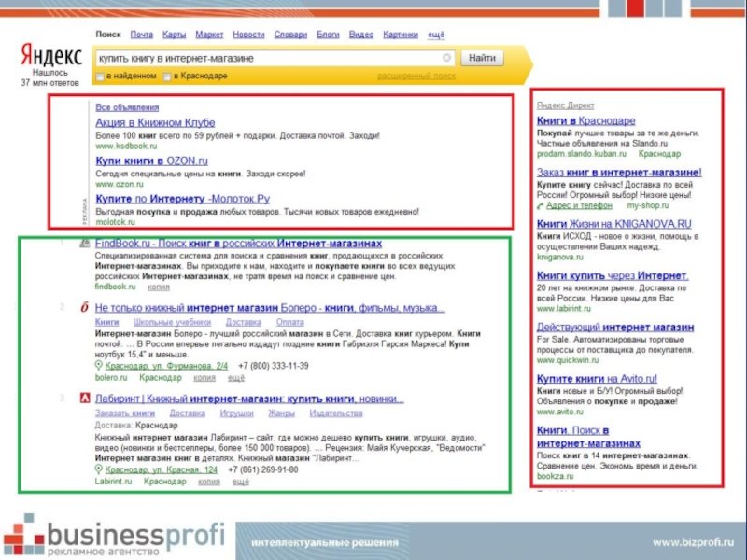Open the 'Все объявления' link
Screen dimensions: 747x560
[127, 107]
